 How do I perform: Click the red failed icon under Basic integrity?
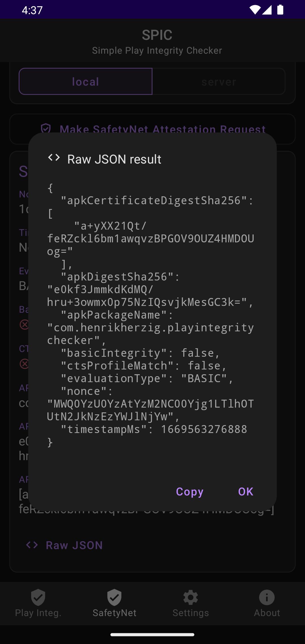[24, 325]
